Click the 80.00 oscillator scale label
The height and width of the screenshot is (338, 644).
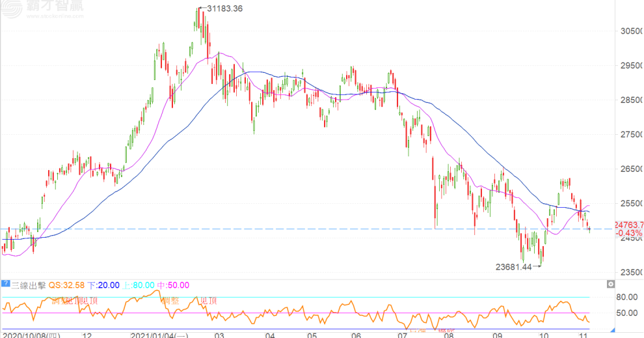point(626,298)
